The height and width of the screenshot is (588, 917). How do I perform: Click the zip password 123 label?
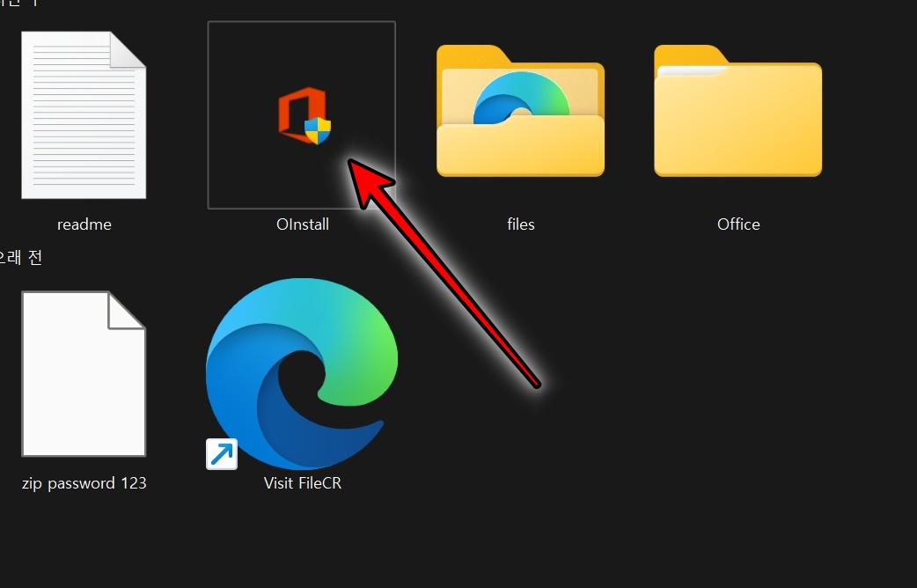(84, 483)
